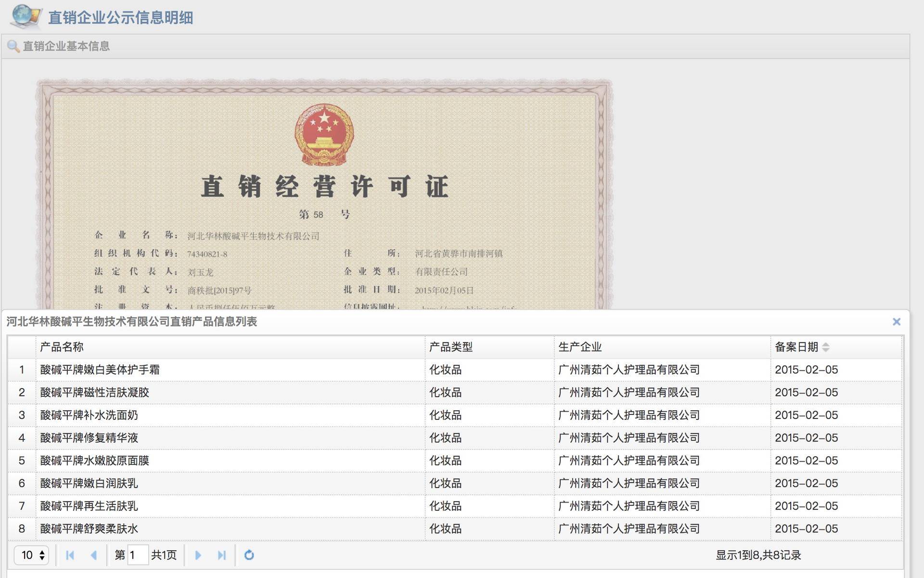Click the globe logo icon in header
The image size is (924, 578).
pos(25,16)
